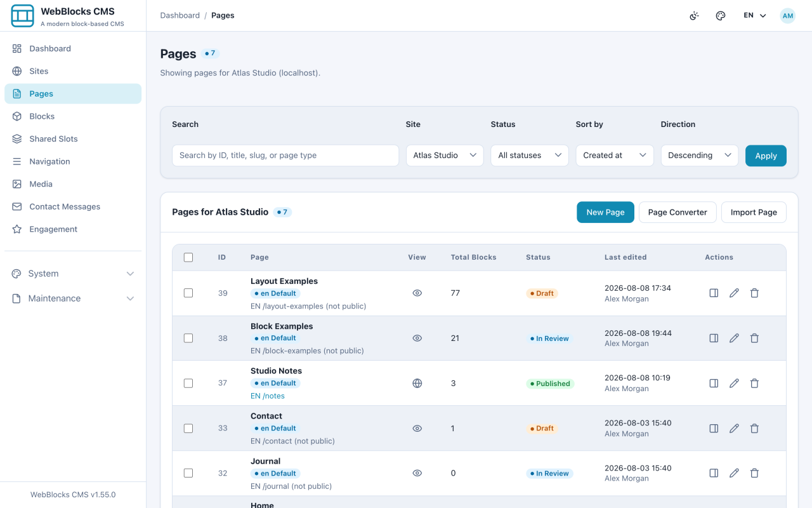The image size is (812, 508).
Task: Edit the Block Examples page
Action: click(x=734, y=338)
